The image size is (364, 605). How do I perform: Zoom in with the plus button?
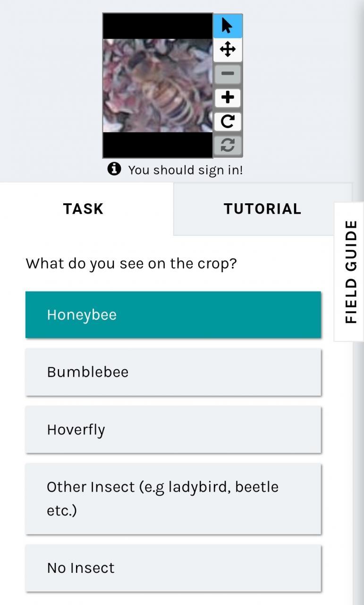[x=228, y=97]
